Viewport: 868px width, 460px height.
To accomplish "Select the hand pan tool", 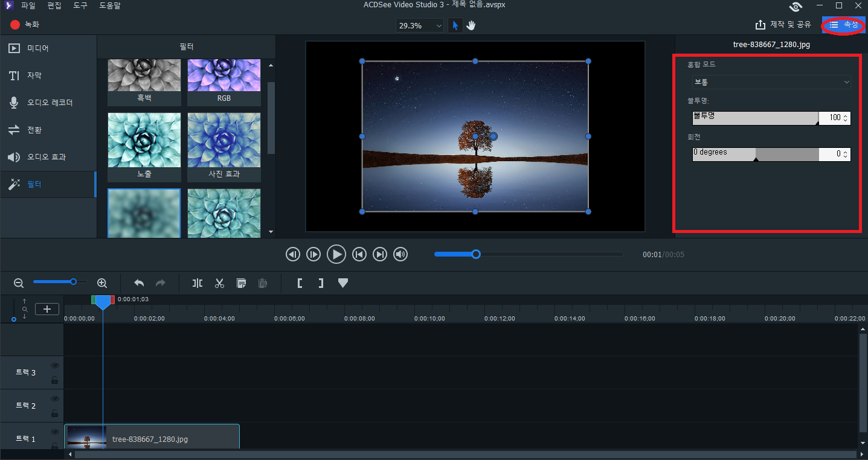I will [471, 25].
